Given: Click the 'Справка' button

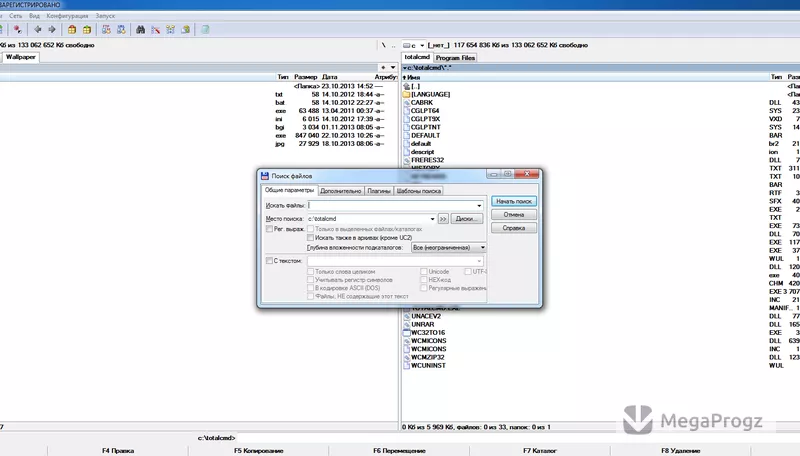Looking at the screenshot, I should click(x=514, y=228).
